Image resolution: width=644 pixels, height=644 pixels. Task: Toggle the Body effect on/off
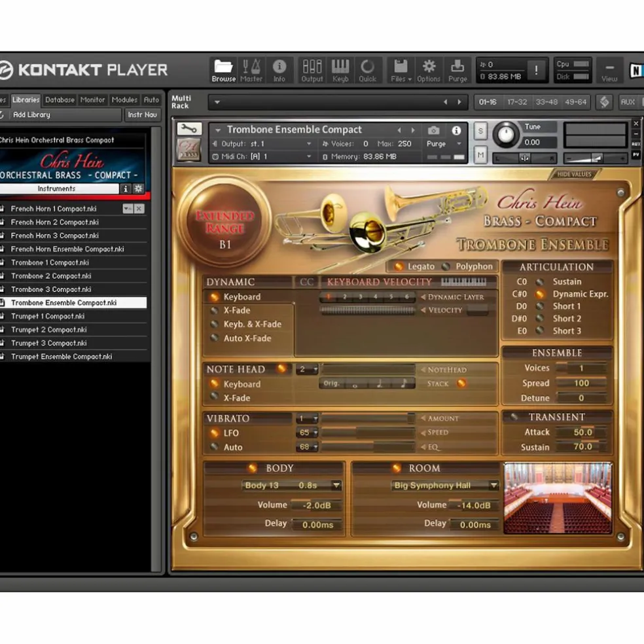point(252,468)
